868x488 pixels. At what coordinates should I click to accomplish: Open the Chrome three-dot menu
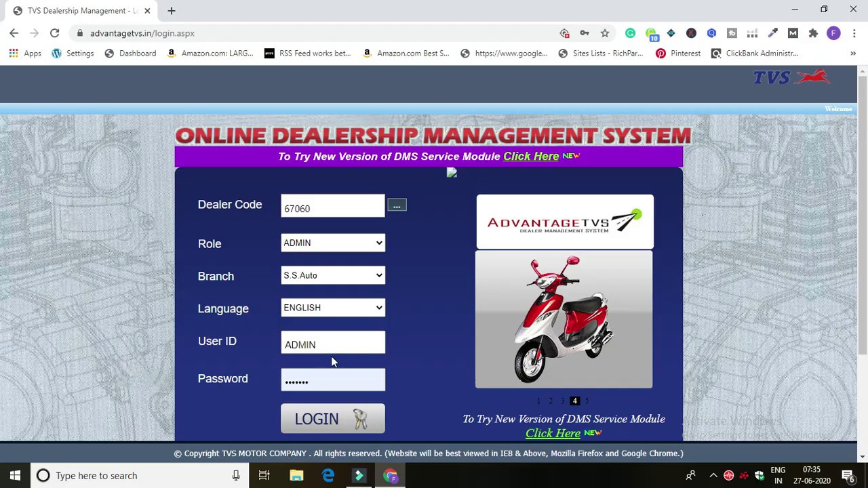(x=854, y=33)
